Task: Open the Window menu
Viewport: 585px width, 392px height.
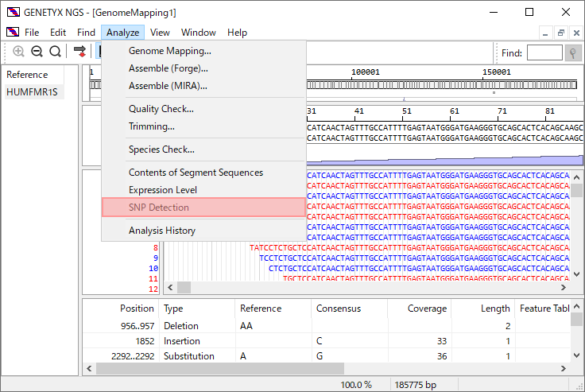Action: tap(199, 33)
